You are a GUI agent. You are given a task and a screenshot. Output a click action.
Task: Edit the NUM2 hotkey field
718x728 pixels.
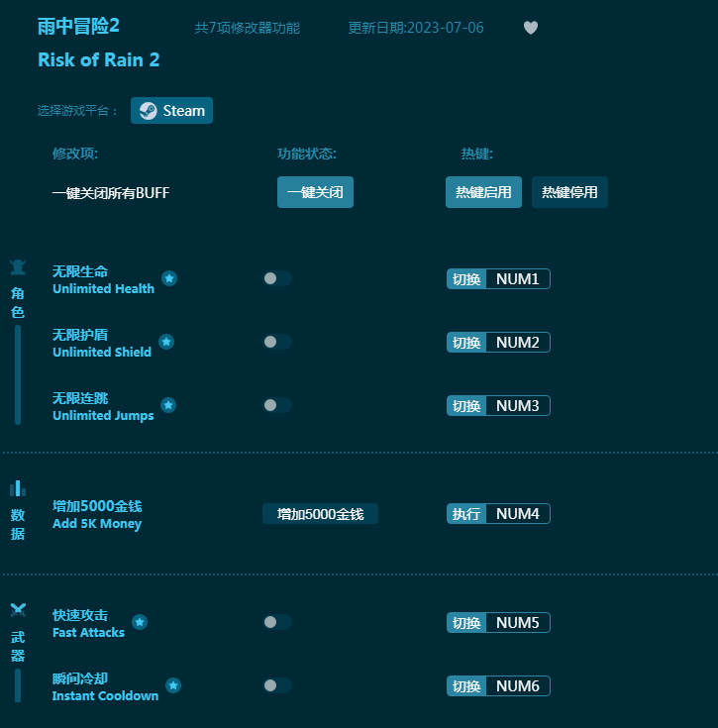tap(518, 343)
